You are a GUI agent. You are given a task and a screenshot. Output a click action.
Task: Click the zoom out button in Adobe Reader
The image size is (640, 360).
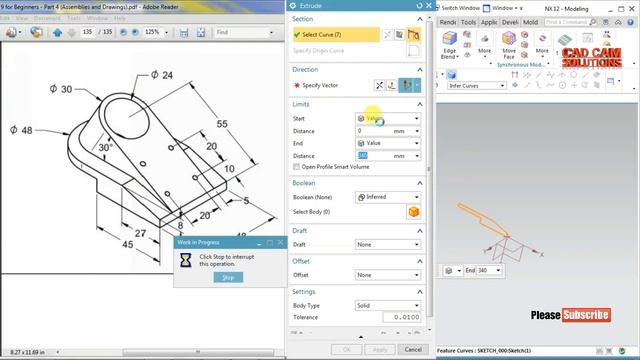tap(123, 32)
